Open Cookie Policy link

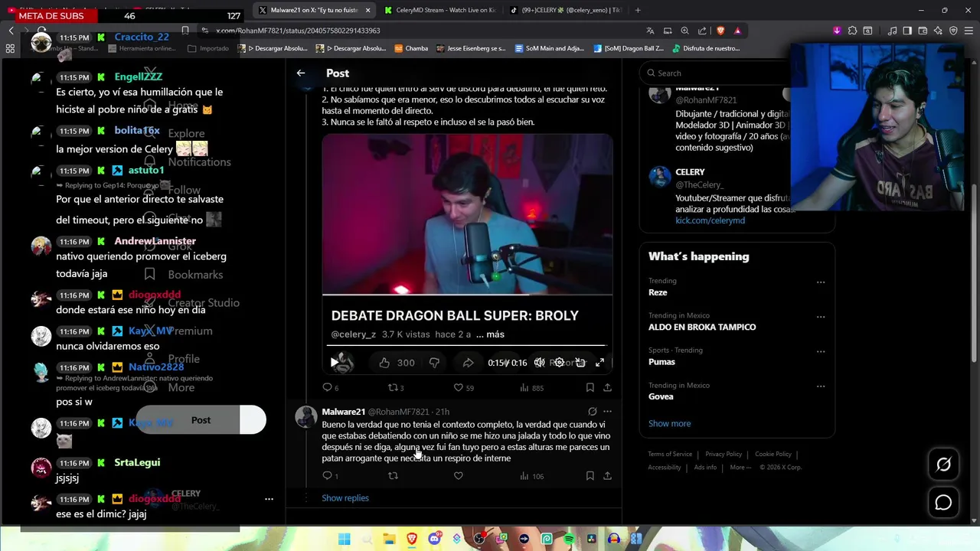(x=773, y=454)
